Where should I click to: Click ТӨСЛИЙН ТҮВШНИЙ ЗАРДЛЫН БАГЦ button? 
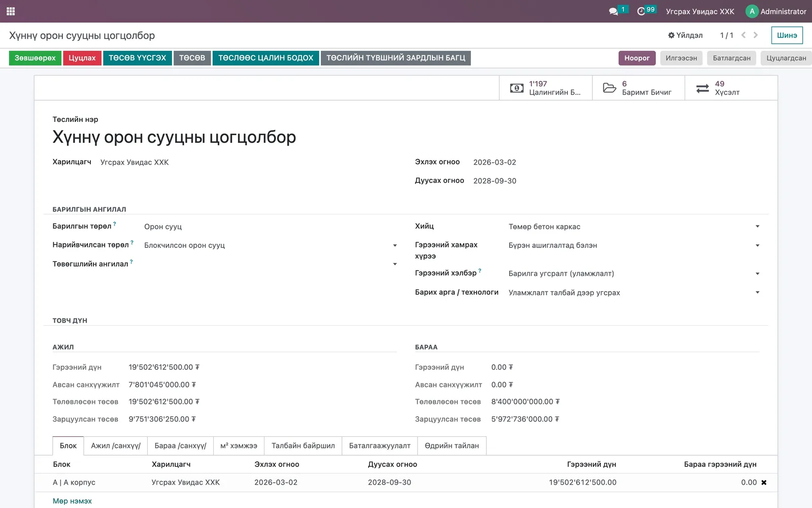[396, 58]
